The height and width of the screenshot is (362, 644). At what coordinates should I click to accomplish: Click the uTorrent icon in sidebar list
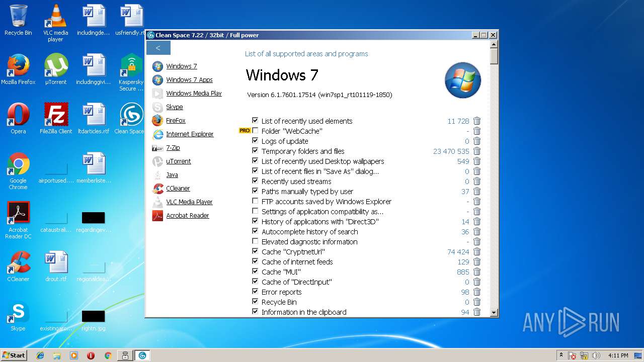(157, 161)
